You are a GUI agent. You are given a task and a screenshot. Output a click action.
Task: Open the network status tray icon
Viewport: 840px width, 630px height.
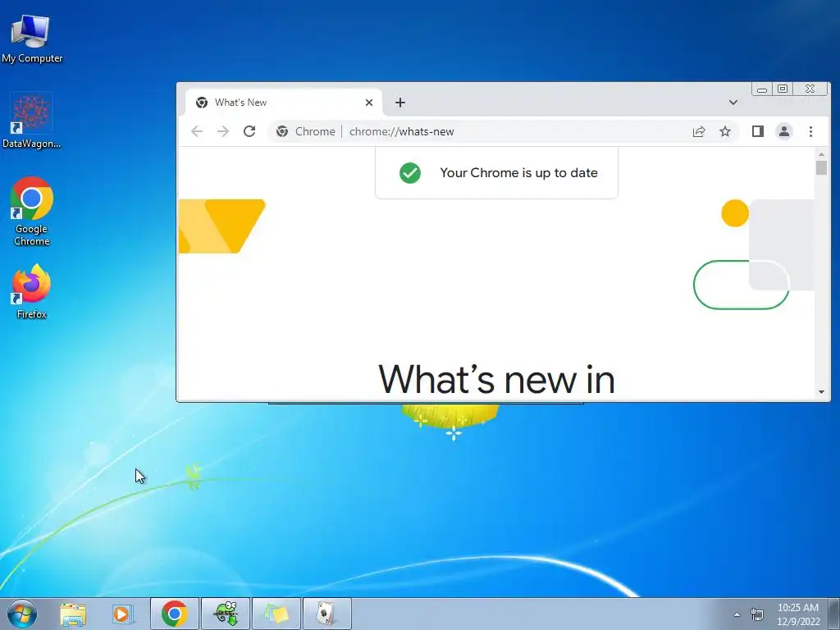point(757,614)
